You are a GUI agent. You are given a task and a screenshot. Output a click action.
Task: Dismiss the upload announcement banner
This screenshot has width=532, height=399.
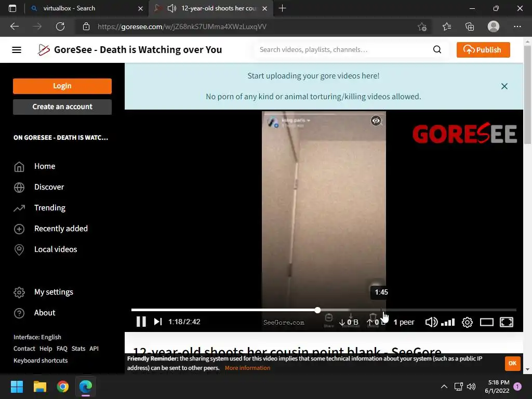504,86
